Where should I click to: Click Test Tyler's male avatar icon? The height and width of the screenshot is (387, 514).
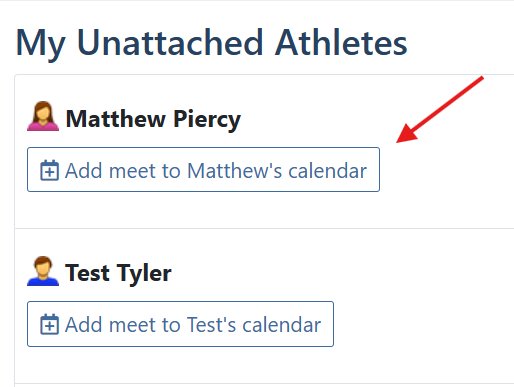click(43, 271)
